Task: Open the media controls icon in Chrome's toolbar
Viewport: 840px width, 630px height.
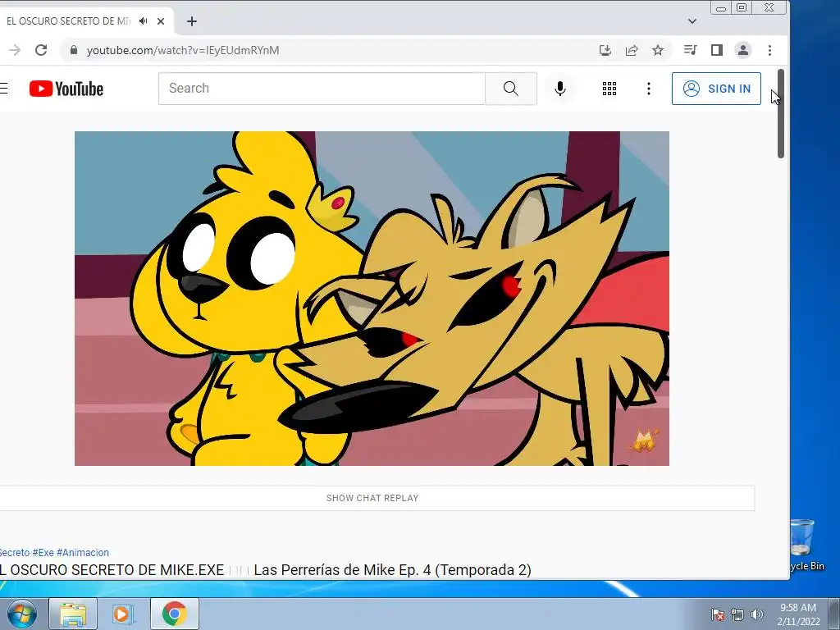Action: [x=691, y=50]
